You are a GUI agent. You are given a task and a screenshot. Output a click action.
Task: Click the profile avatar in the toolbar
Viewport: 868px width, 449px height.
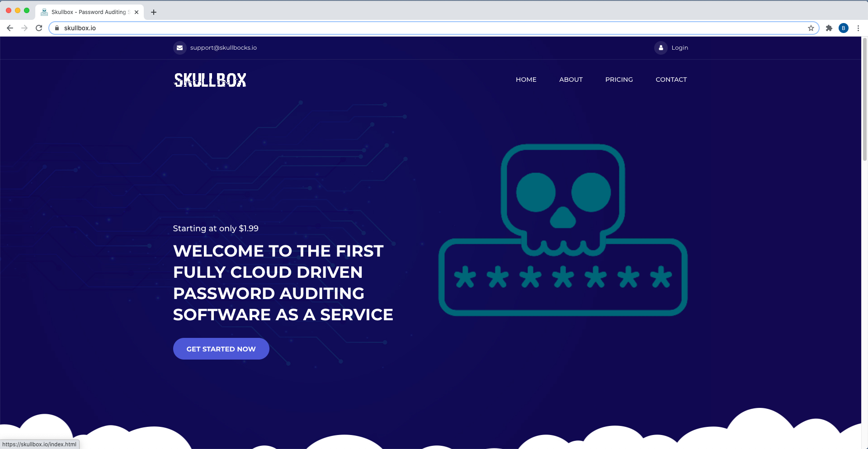(x=844, y=28)
